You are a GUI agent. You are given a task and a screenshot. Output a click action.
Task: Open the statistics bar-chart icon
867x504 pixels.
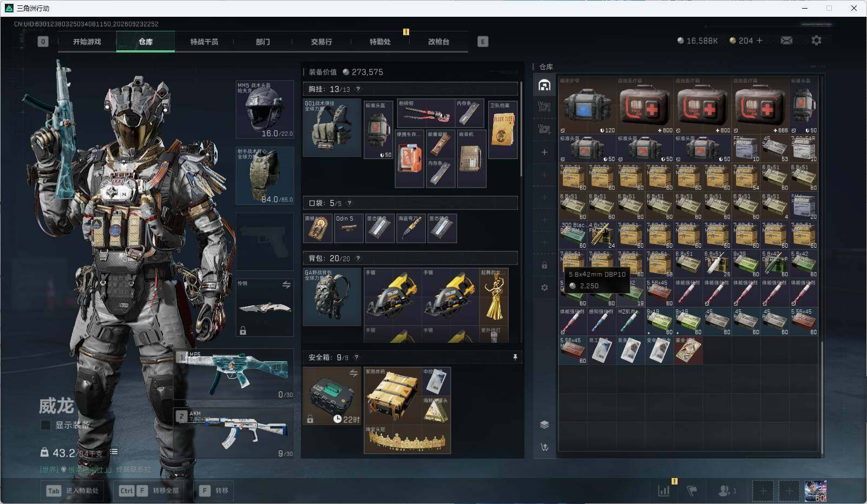click(x=664, y=490)
